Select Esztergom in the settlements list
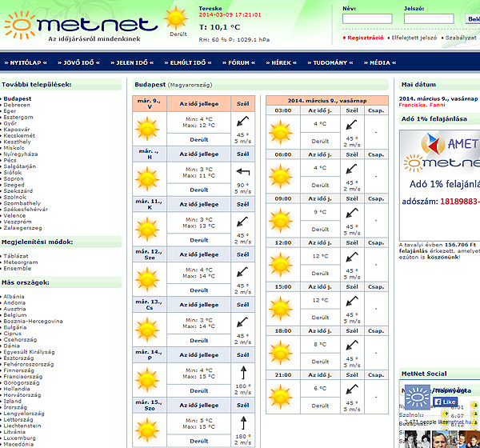The width and height of the screenshot is (480, 448). (18, 117)
